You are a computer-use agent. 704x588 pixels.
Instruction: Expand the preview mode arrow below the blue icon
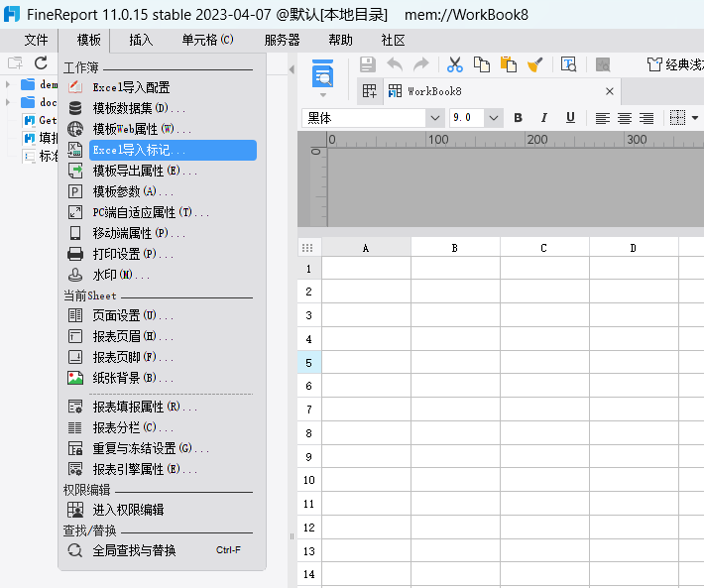pyautogui.click(x=323, y=95)
